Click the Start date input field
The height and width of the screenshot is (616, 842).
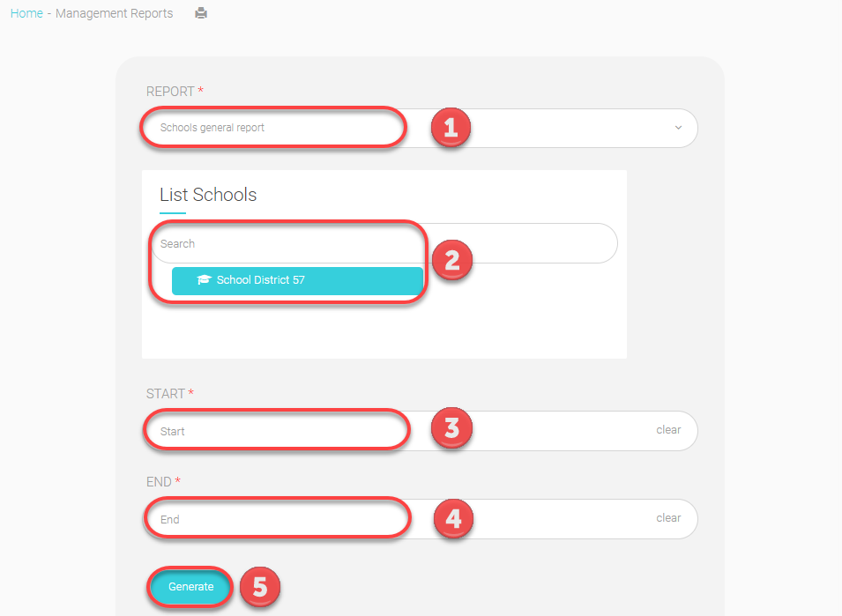tap(273, 430)
